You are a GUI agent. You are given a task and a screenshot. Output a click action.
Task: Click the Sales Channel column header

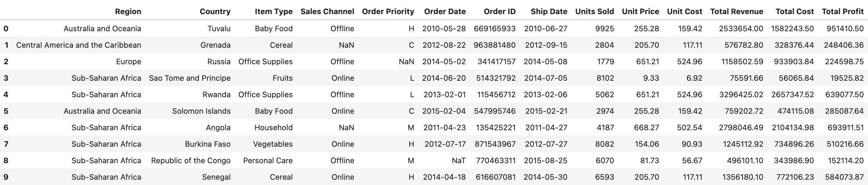tap(327, 11)
